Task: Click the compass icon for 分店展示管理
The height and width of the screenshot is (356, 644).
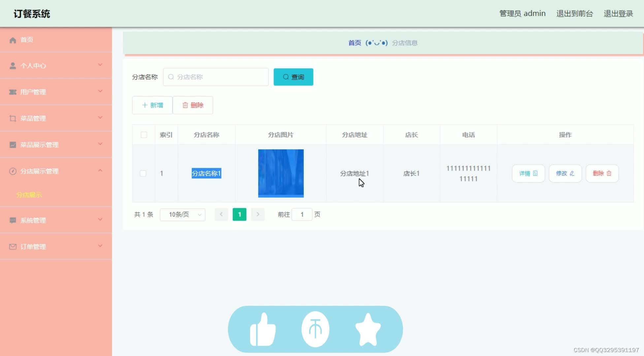Action: 13,171
